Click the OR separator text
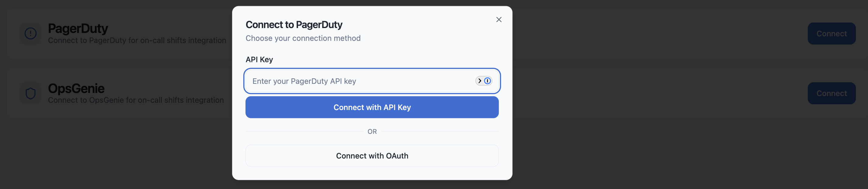This screenshot has height=189, width=868. 372,132
